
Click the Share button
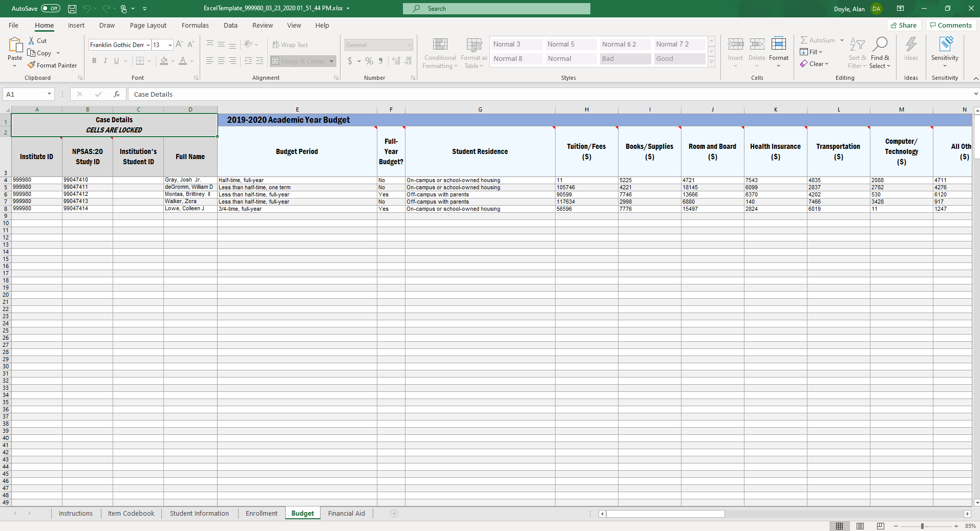pyautogui.click(x=904, y=26)
